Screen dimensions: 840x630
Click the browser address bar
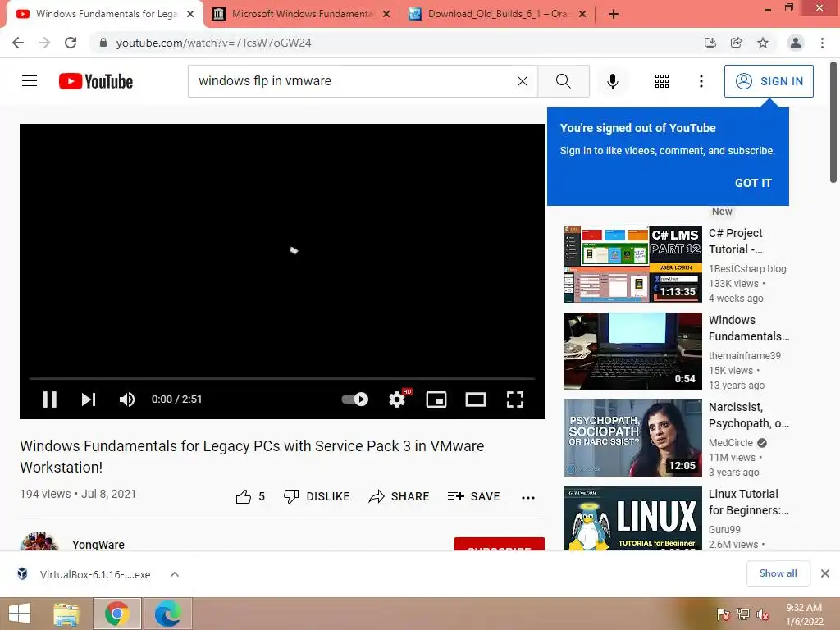396,43
